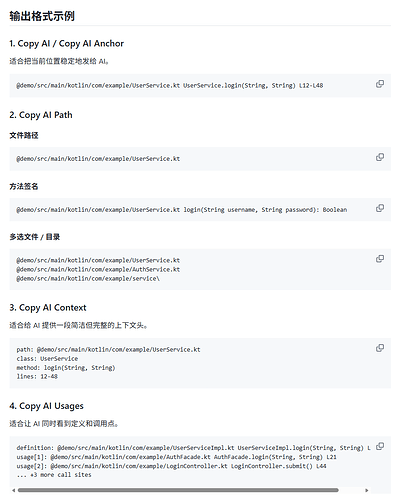Click the description about 简洁但完整的上下文头
Image resolution: width=396 pixels, height=500 pixels.
tap(78, 325)
